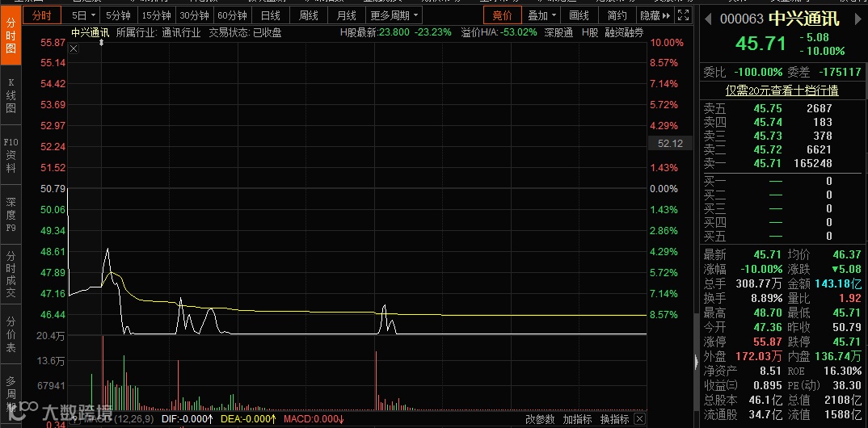
Task: Click 换指标 to change indicator
Action: click(614, 419)
